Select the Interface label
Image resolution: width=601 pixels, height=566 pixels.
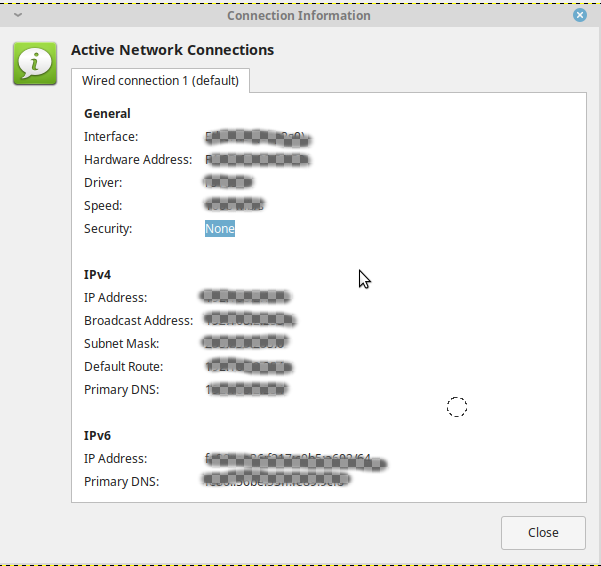(111, 137)
